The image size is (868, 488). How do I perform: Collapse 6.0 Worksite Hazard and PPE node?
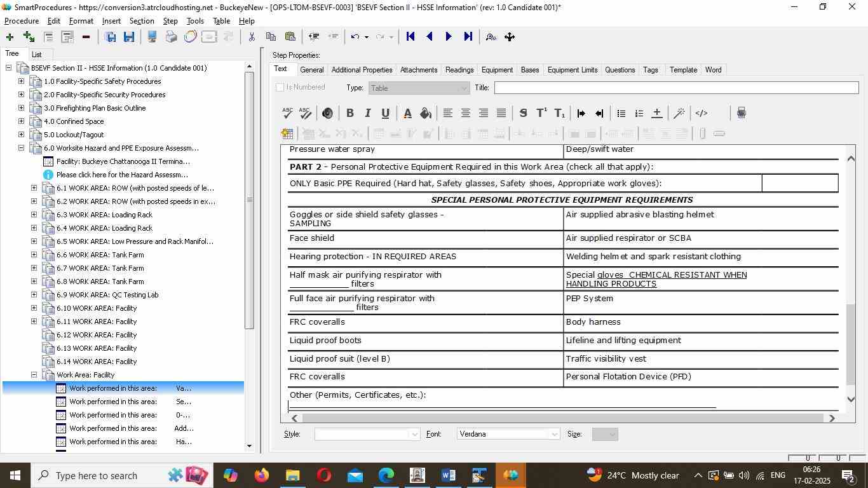tap(21, 148)
